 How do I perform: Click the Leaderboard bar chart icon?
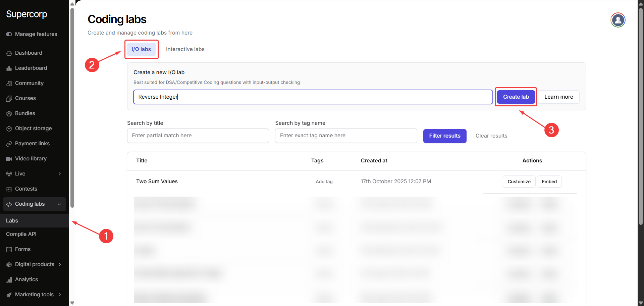(x=9, y=68)
